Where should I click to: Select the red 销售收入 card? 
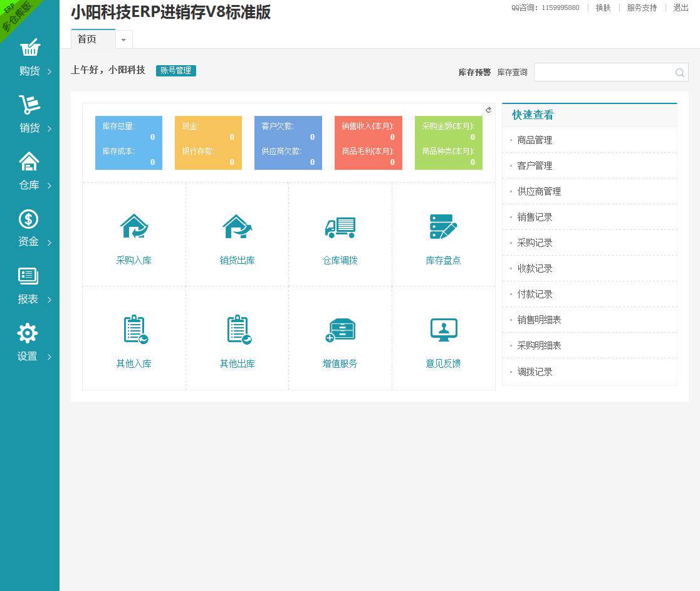click(368, 143)
